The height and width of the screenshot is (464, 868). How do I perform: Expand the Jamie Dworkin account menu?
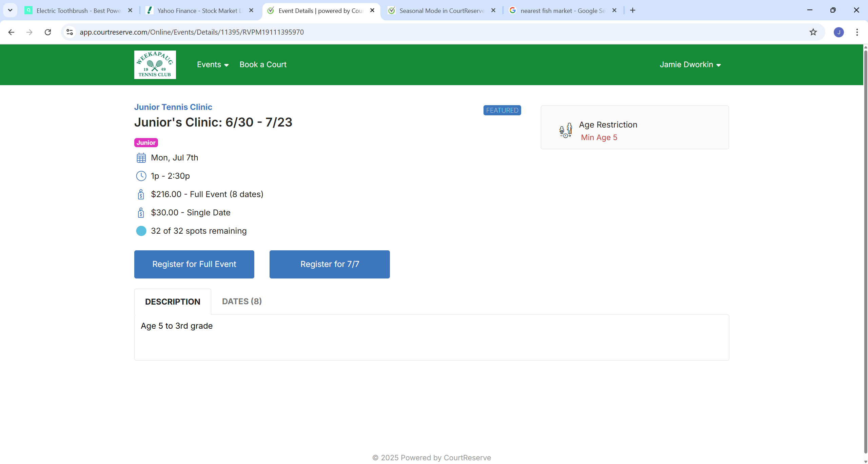pyautogui.click(x=690, y=64)
